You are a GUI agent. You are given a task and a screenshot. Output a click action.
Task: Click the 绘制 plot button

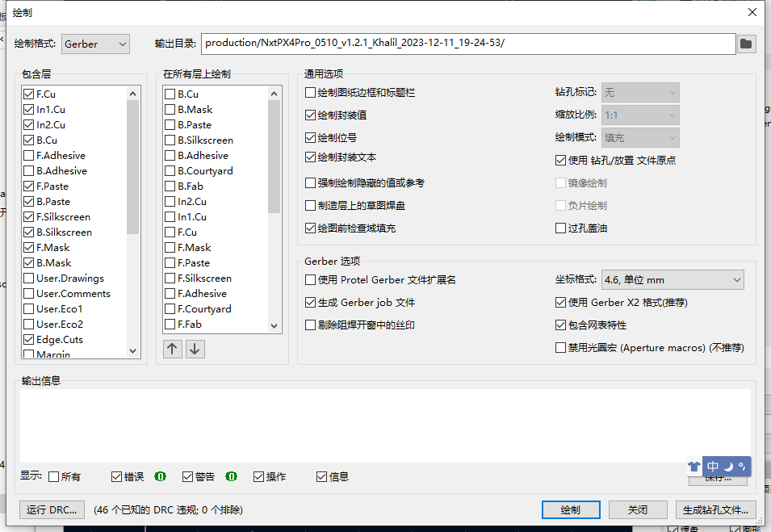(x=571, y=509)
